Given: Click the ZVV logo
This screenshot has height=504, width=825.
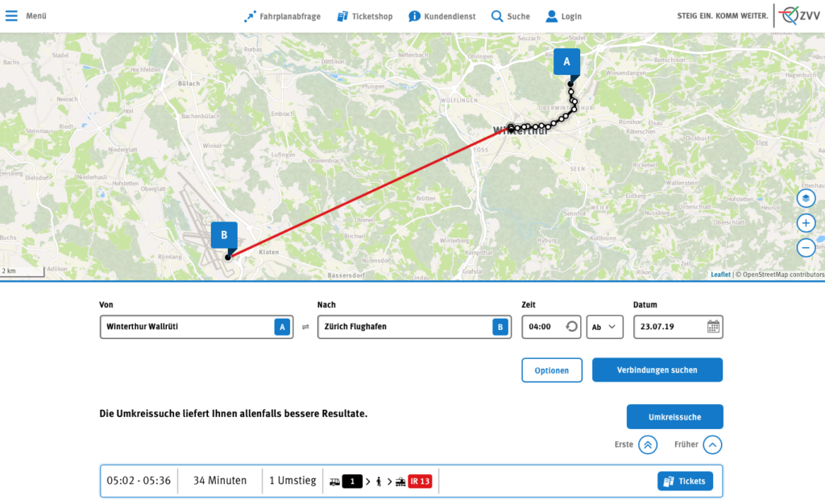Looking at the screenshot, I should pos(799,16).
